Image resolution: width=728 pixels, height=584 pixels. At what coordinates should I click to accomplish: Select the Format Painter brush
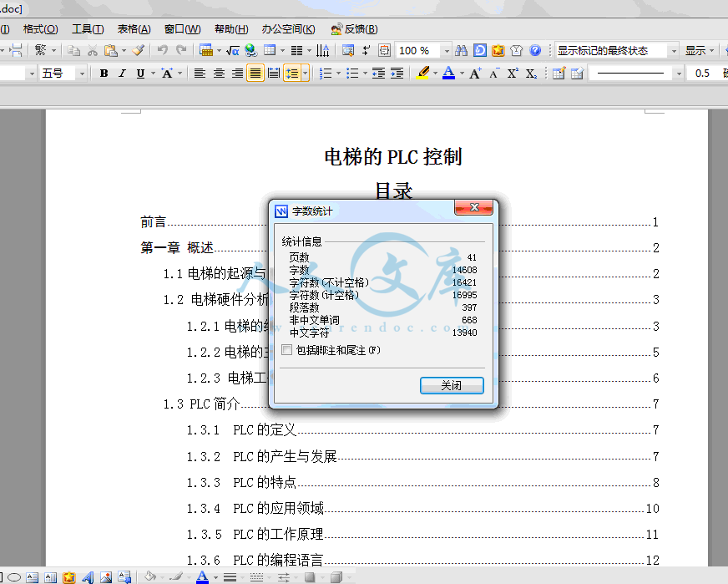tap(139, 50)
